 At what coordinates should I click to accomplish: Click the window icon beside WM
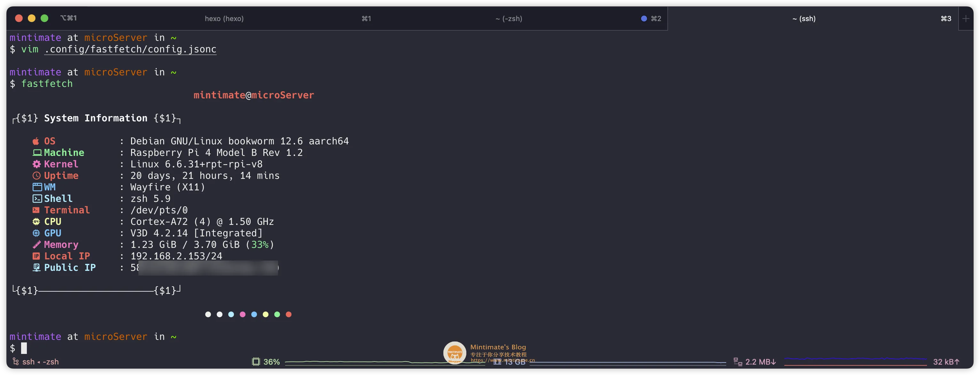(37, 187)
